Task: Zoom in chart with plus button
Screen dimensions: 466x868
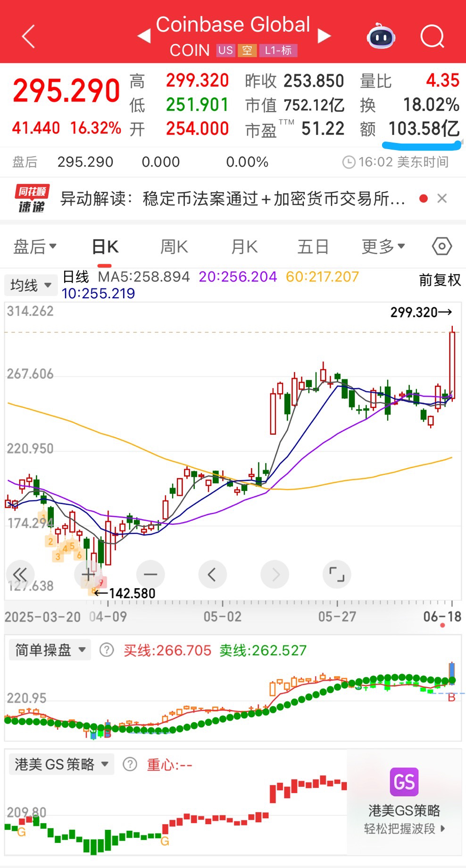Action: [88, 574]
